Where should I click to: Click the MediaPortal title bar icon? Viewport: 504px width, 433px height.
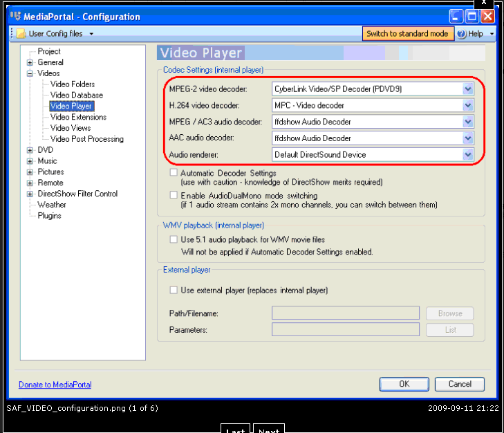click(x=16, y=17)
